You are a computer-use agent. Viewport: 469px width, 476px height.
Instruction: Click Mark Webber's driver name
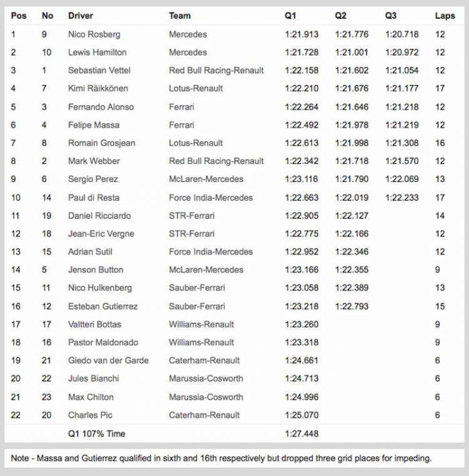[94, 161]
